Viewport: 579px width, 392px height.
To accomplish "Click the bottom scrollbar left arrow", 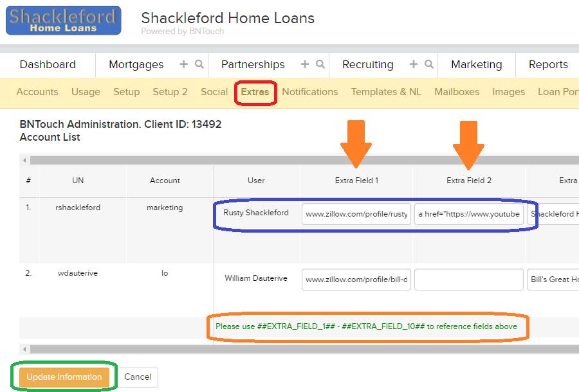I will [x=24, y=349].
